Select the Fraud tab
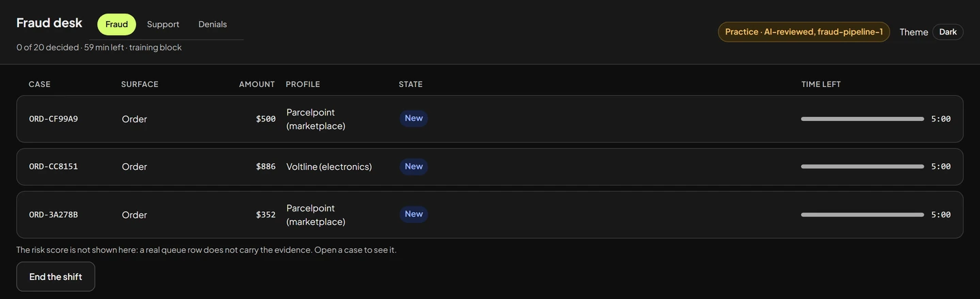This screenshot has height=299, width=980. (x=116, y=24)
